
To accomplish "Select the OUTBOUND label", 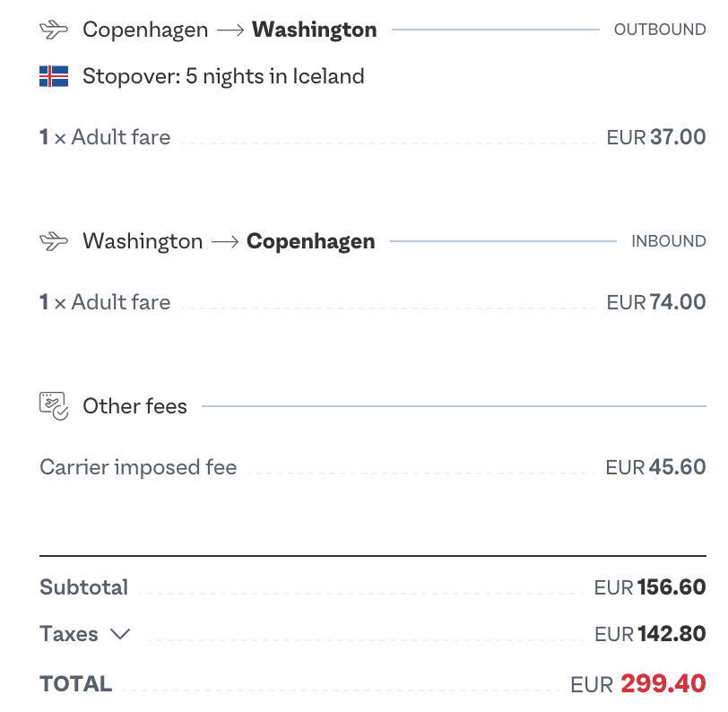I will click(x=660, y=30).
